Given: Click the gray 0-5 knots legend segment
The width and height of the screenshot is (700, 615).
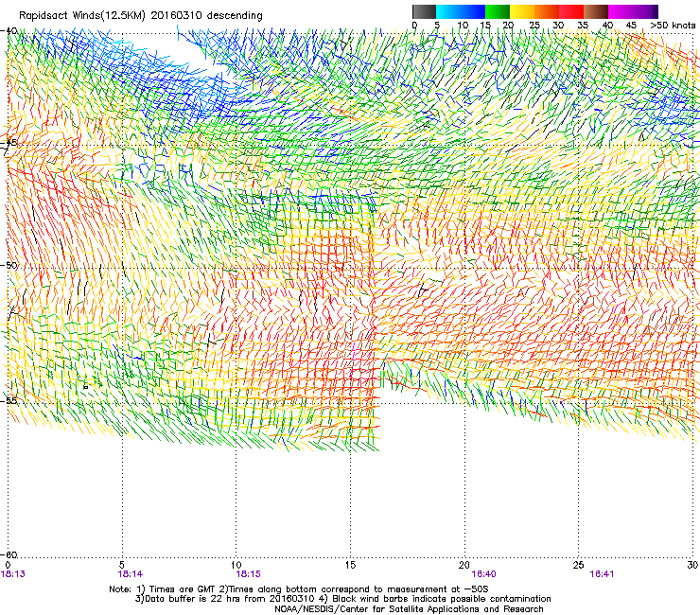Looking at the screenshot, I should (x=425, y=11).
